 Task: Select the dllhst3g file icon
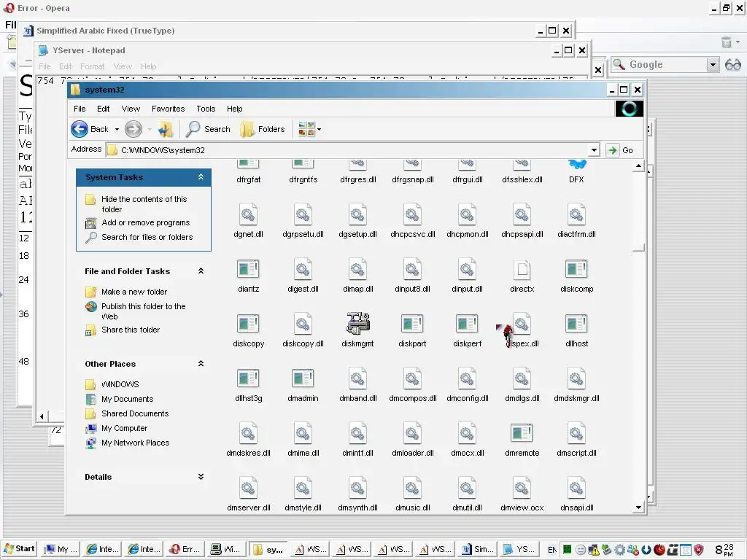point(248,378)
